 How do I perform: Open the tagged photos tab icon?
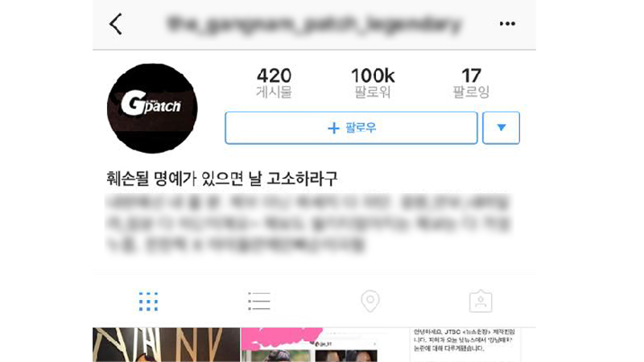point(481,301)
